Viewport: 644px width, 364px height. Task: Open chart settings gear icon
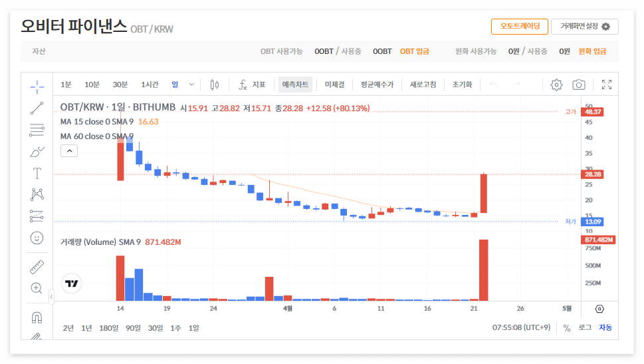556,85
